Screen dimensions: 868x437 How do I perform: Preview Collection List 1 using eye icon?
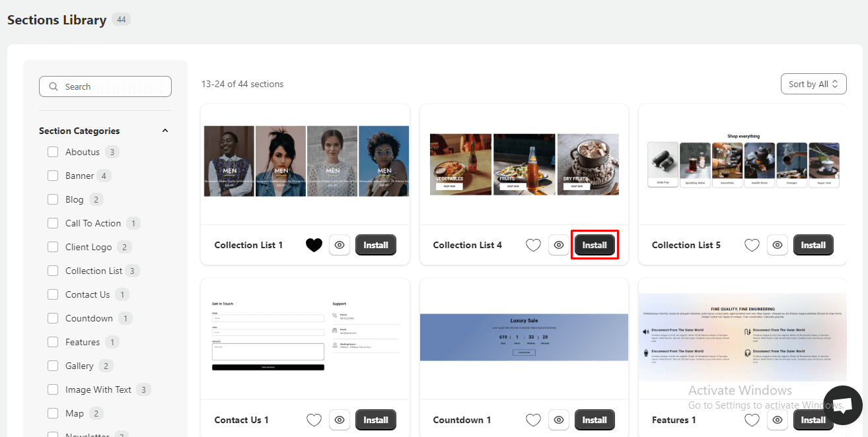coord(340,245)
